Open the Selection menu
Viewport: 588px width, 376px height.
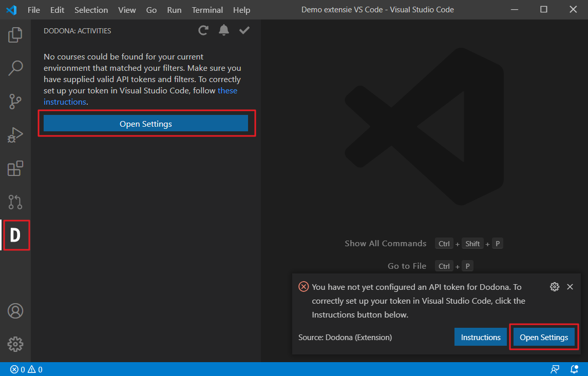(91, 10)
